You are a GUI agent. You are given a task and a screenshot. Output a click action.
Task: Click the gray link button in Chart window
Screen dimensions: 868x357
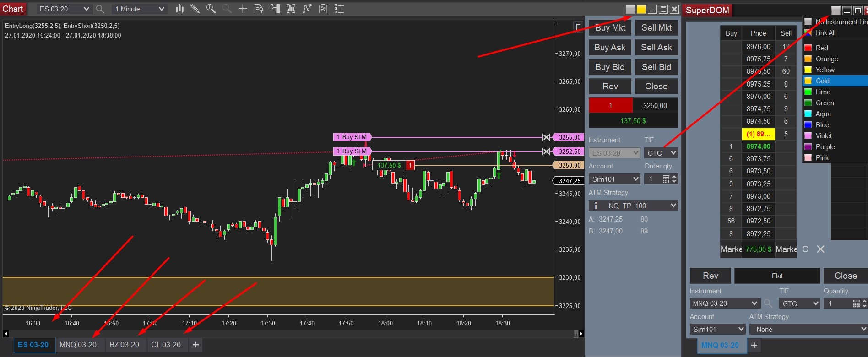click(x=630, y=9)
